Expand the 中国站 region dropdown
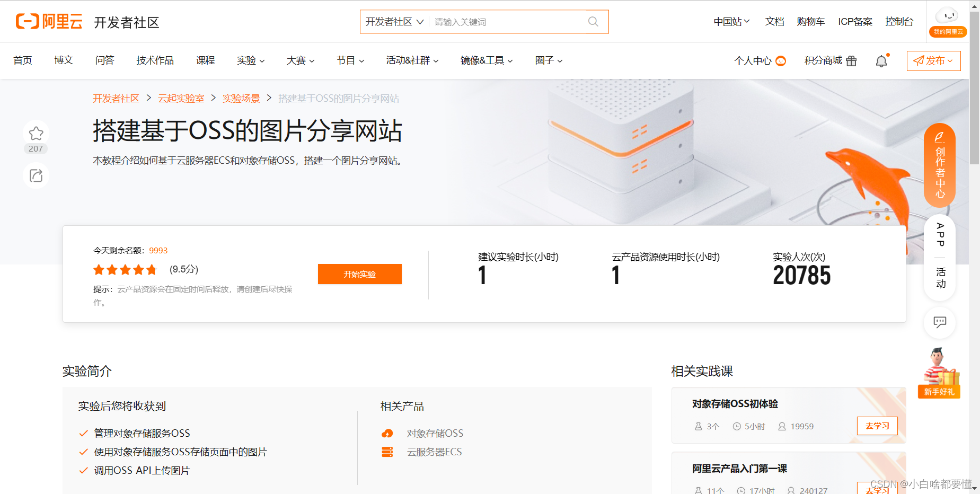The width and height of the screenshot is (980, 494). tap(731, 22)
